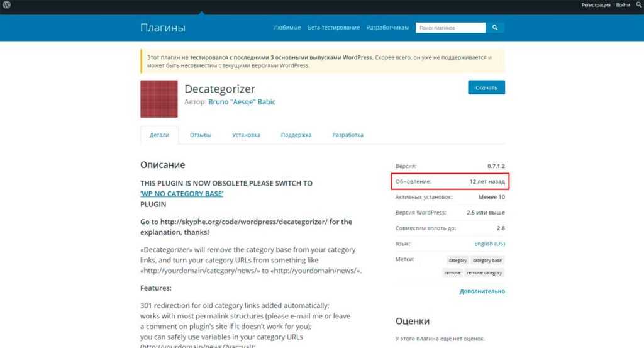Click the Decategorizer plugin thumbnail
This screenshot has width=644, height=348.
coord(158,99)
